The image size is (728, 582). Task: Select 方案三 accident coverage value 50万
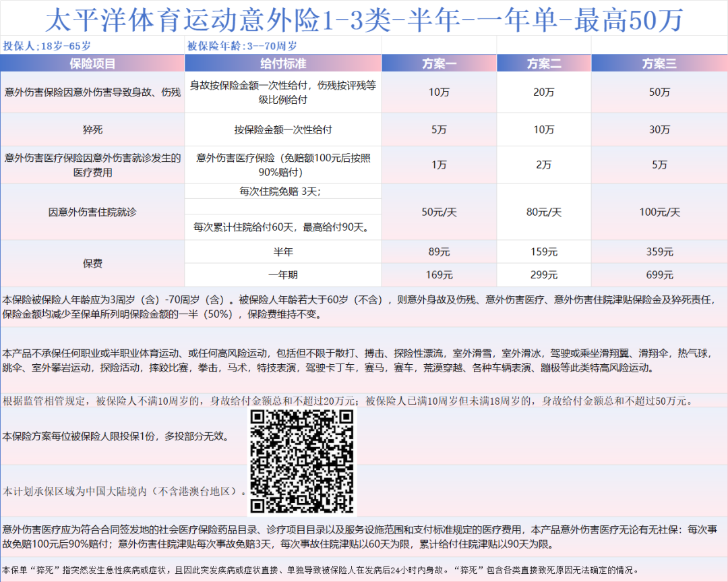(659, 92)
